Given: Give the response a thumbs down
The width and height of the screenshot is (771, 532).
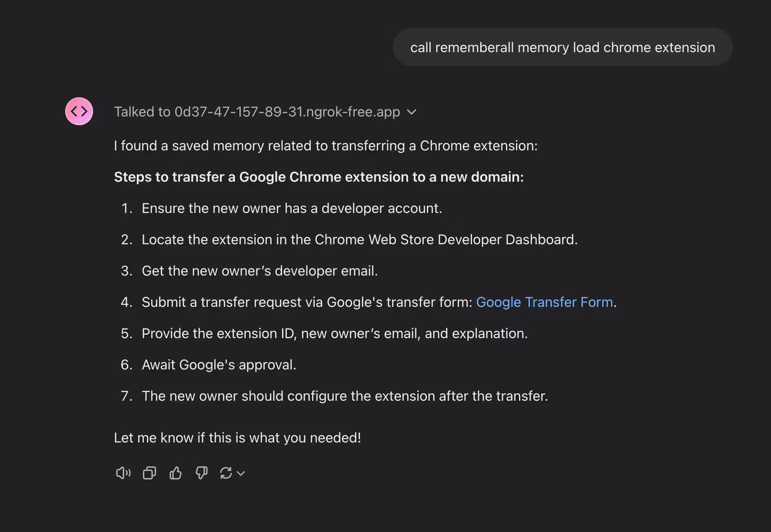Looking at the screenshot, I should pos(202,473).
